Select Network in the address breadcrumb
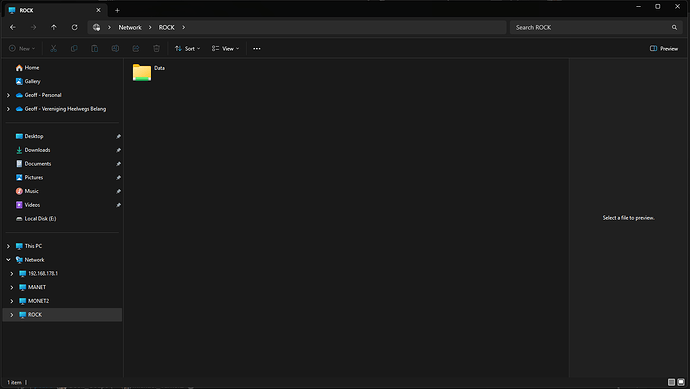Screen dimensions: 690x389 pos(130,27)
